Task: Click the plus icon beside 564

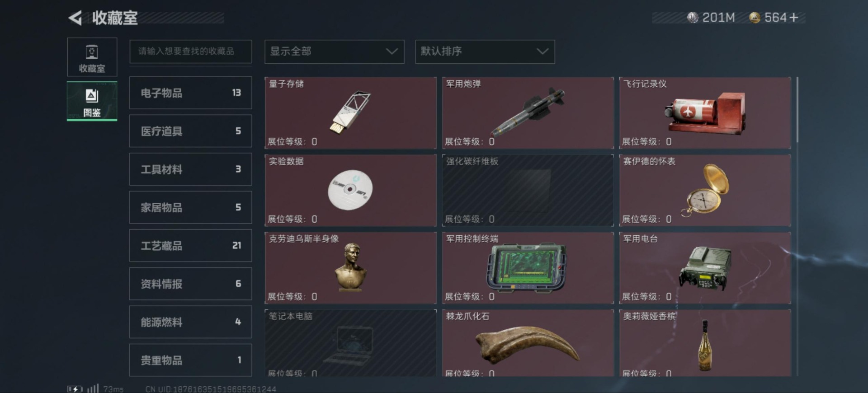Action: coord(794,18)
